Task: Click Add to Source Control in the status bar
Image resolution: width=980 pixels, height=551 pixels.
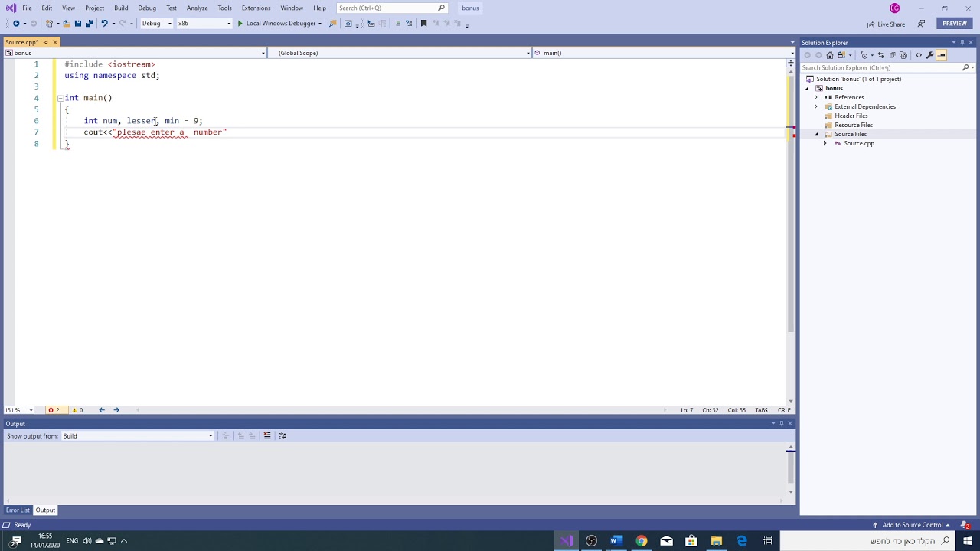Action: click(x=911, y=525)
